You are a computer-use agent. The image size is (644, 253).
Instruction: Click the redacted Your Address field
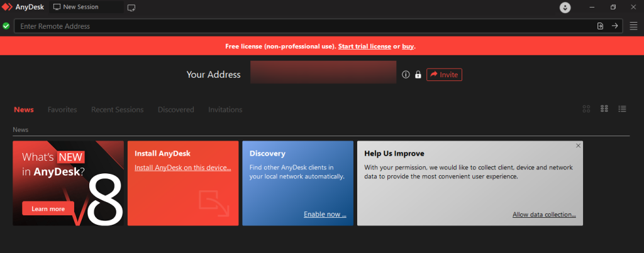323,72
